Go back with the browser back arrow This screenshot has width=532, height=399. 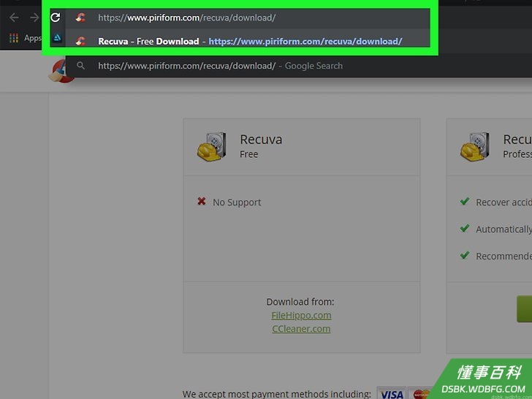click(15, 18)
